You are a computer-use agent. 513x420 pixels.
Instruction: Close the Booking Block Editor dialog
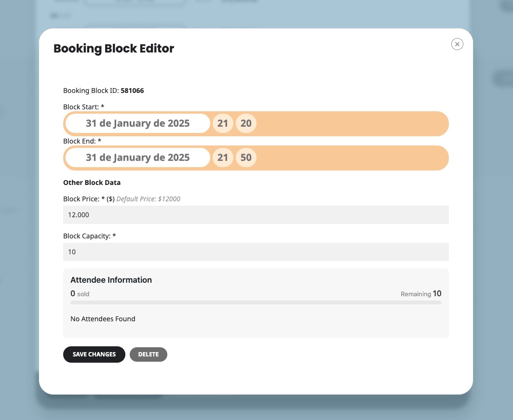click(x=457, y=44)
